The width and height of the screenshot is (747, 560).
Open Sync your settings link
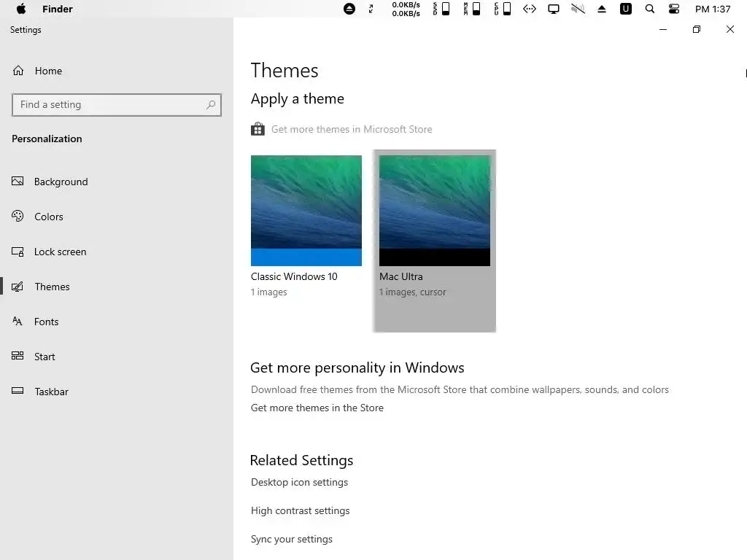pos(292,539)
